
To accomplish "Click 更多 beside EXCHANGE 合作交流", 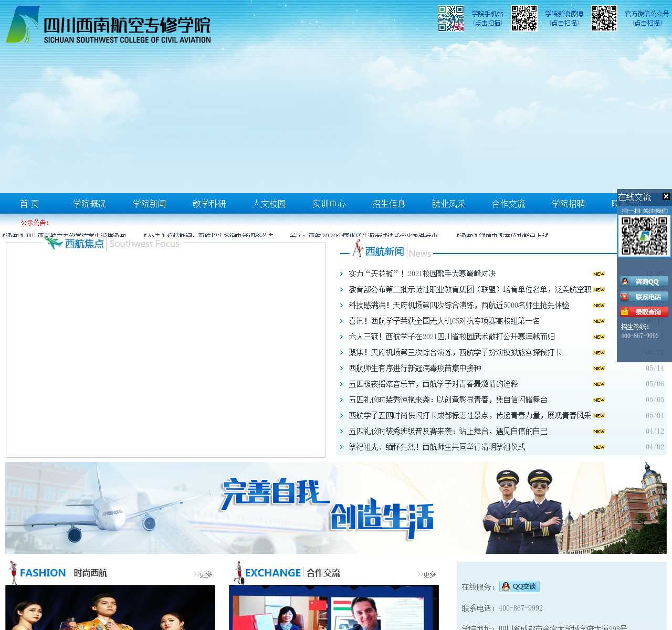I will tap(427, 574).
